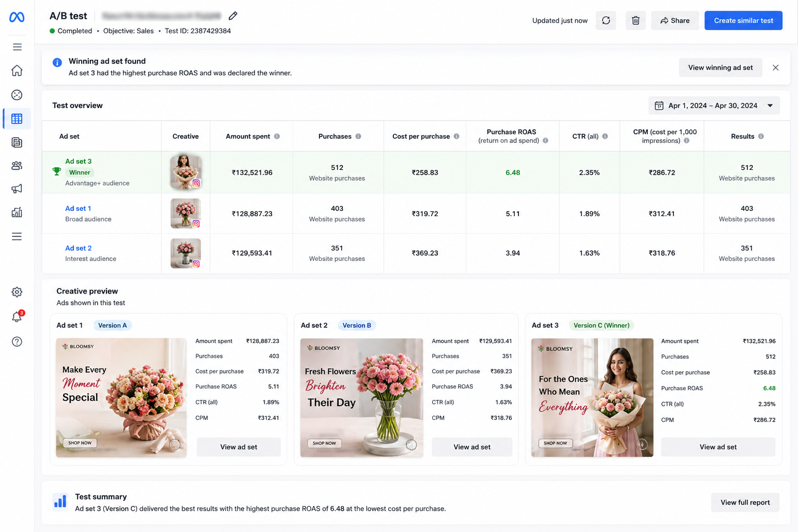
Task: Open the Settings gear in the sidebar
Action: click(17, 292)
